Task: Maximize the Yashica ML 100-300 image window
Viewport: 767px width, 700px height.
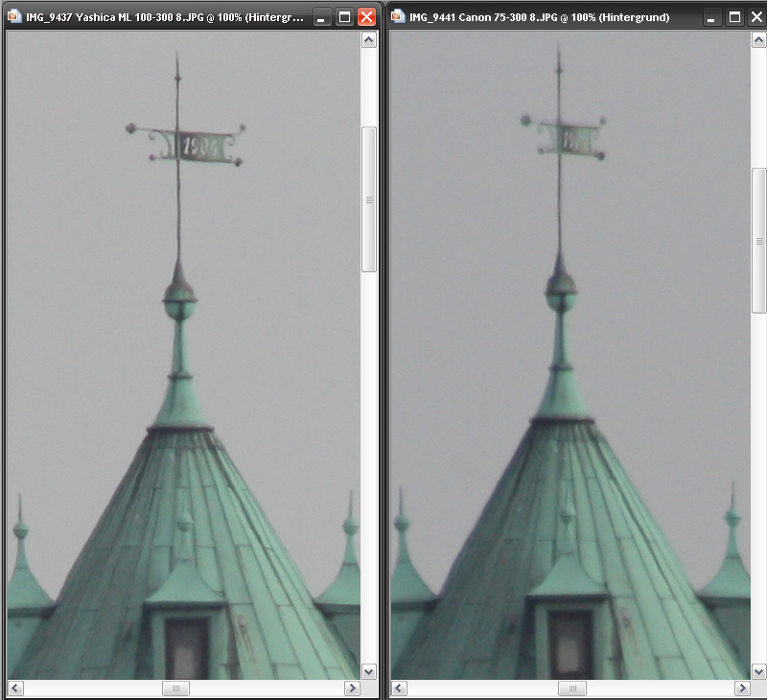Action: point(344,17)
